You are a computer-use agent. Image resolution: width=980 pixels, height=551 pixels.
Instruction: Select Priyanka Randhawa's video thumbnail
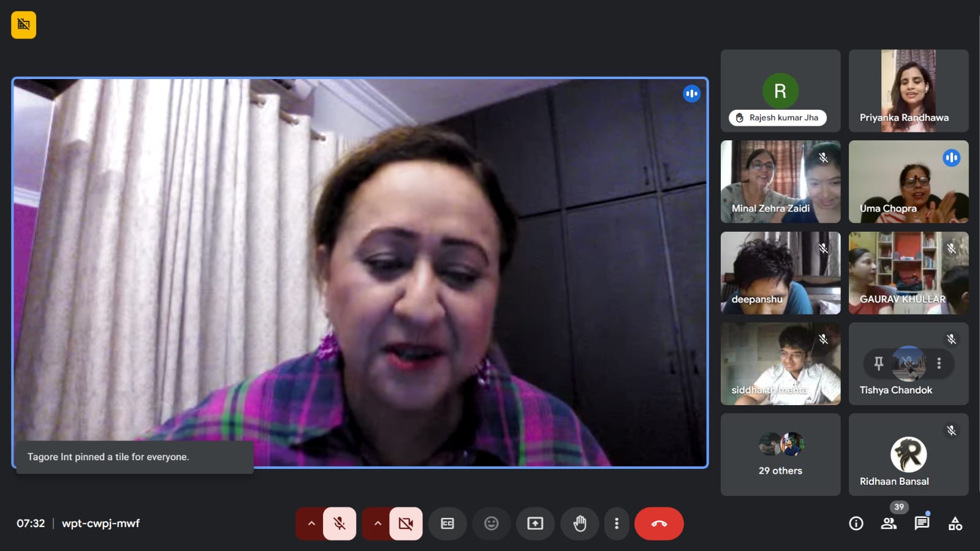pos(908,91)
